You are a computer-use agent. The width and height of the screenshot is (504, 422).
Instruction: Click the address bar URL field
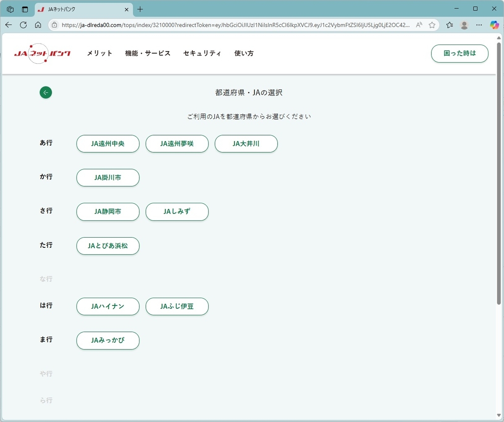click(235, 25)
